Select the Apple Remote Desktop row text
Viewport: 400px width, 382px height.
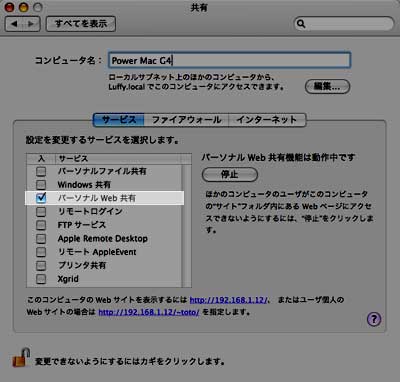pos(103,239)
